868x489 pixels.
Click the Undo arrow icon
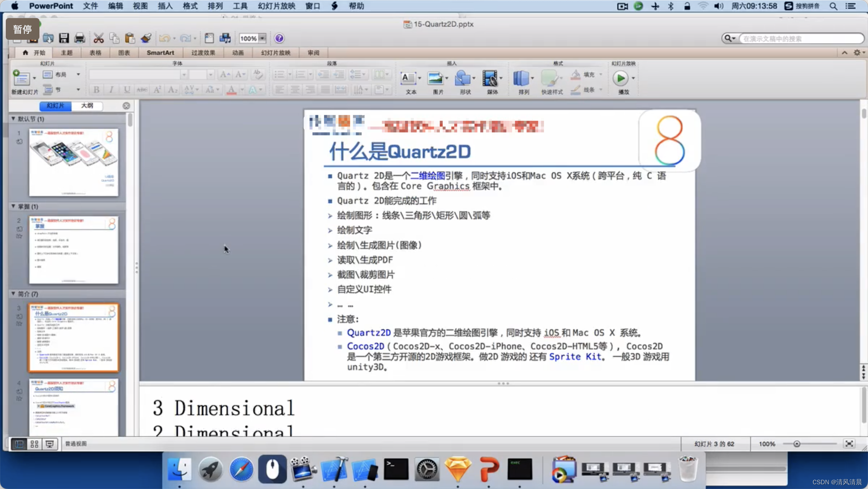point(165,38)
